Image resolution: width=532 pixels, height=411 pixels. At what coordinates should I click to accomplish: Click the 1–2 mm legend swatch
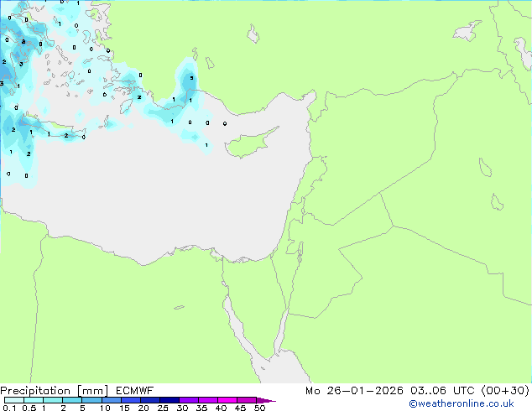[53, 400]
